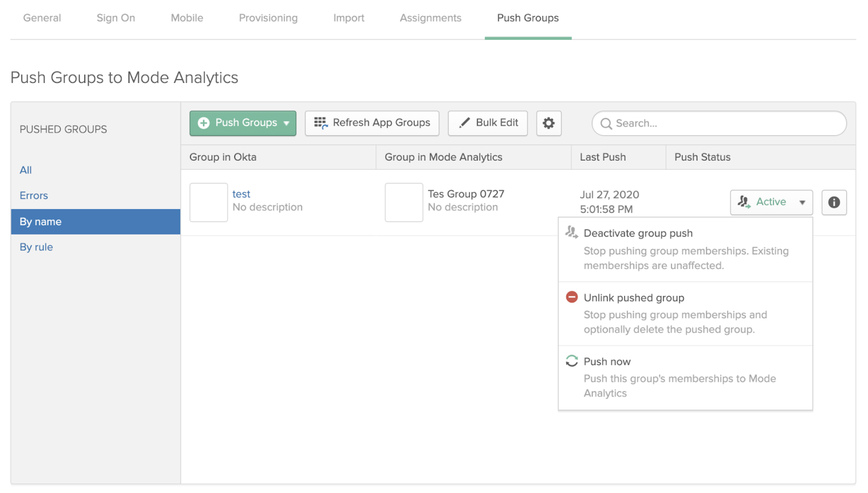Switch to the General tab
This screenshot has height=493, width=868.
tap(42, 18)
